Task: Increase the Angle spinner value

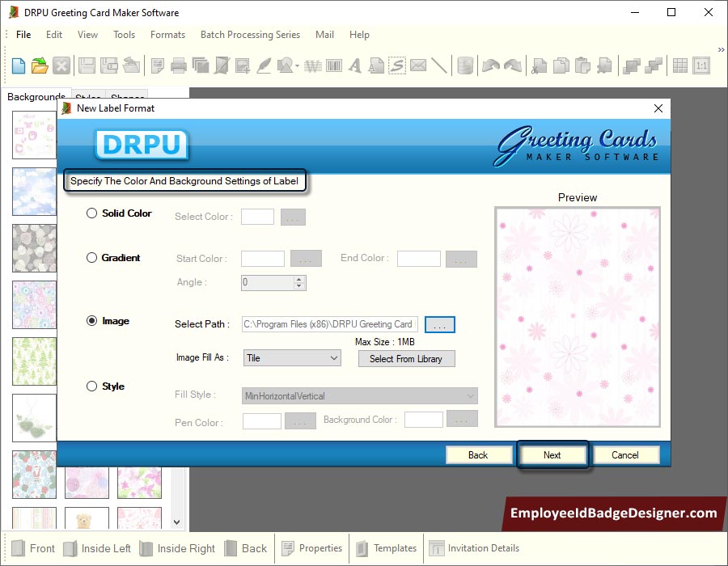Action: 299,279
